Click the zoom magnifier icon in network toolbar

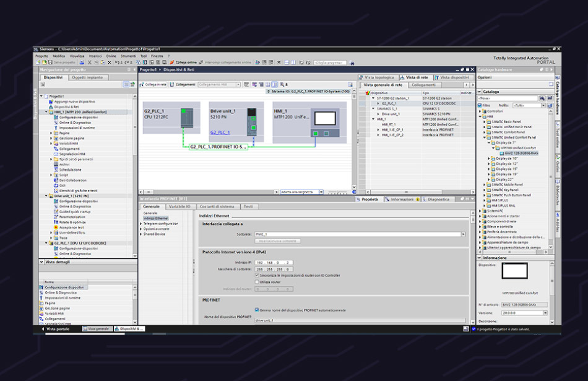point(282,84)
